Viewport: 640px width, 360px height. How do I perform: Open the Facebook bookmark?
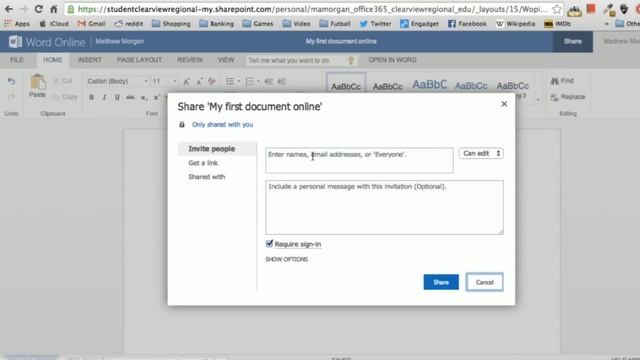coord(467,24)
